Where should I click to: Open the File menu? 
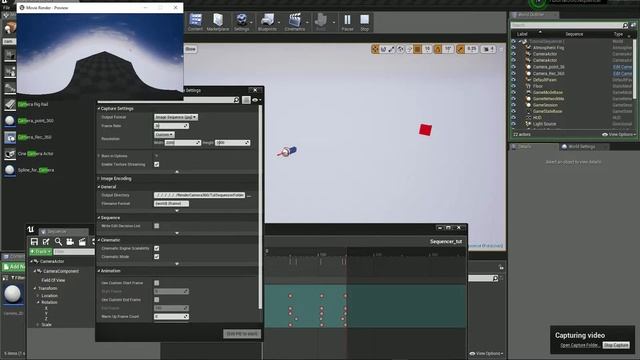click(x=6, y=8)
